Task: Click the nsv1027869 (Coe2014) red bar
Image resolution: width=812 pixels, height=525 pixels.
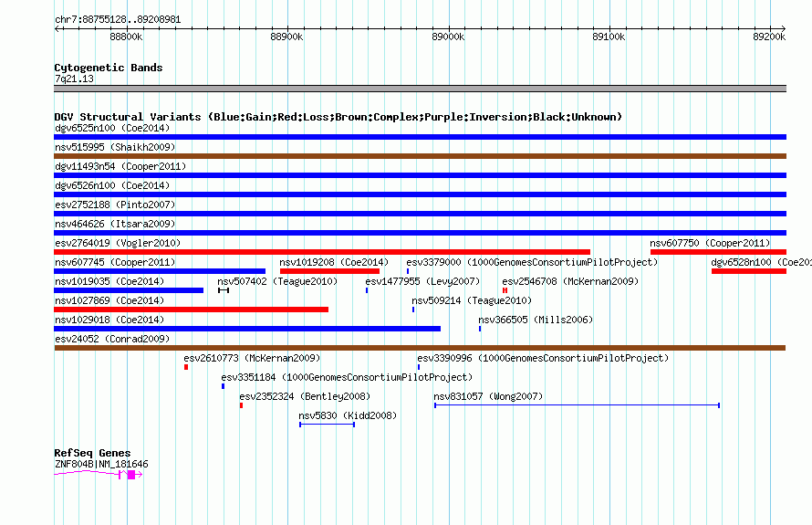Action: pos(191,310)
